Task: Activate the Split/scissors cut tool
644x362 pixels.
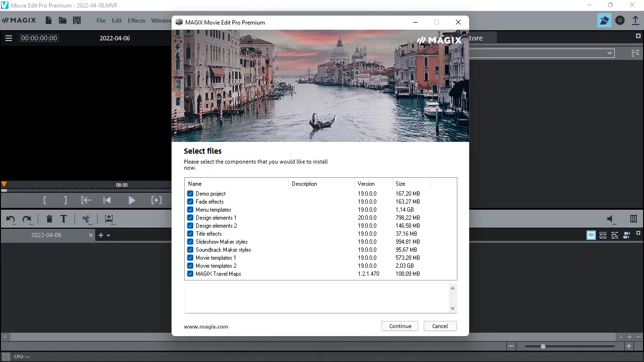Action: click(x=86, y=219)
